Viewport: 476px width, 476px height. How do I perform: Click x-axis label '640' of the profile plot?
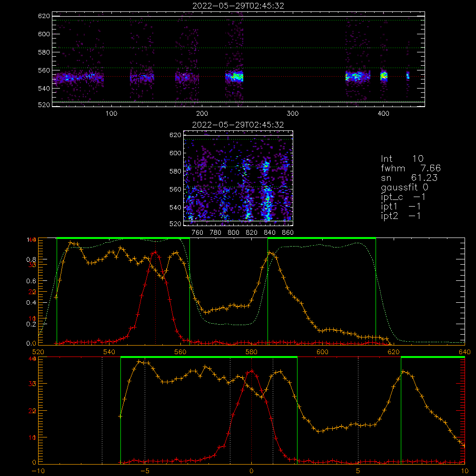pyautogui.click(x=465, y=352)
